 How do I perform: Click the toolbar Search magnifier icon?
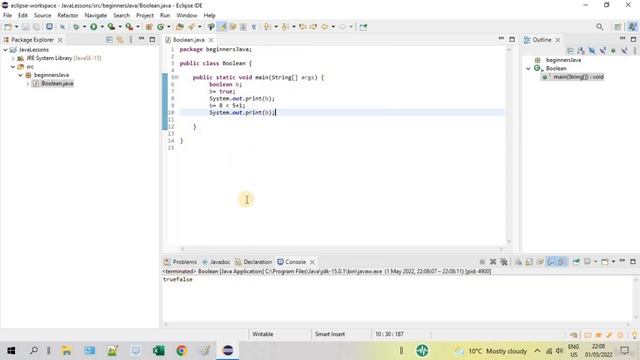coord(599,27)
